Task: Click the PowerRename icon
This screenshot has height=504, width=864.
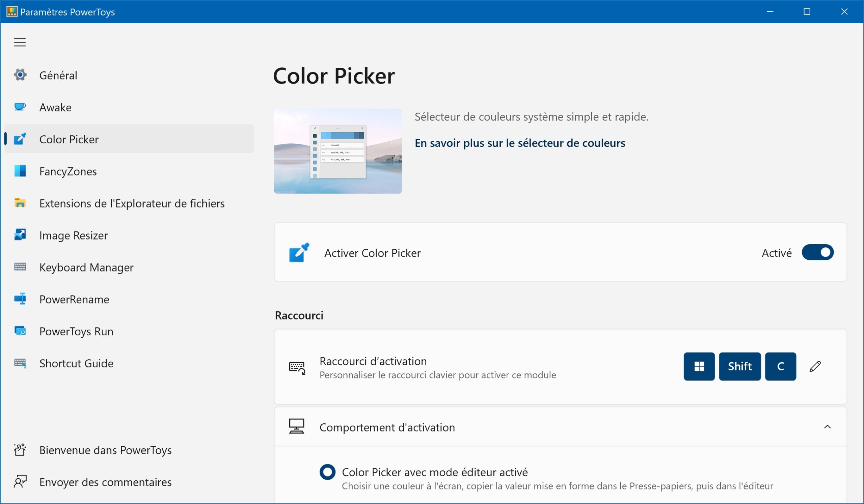Action: pyautogui.click(x=20, y=299)
